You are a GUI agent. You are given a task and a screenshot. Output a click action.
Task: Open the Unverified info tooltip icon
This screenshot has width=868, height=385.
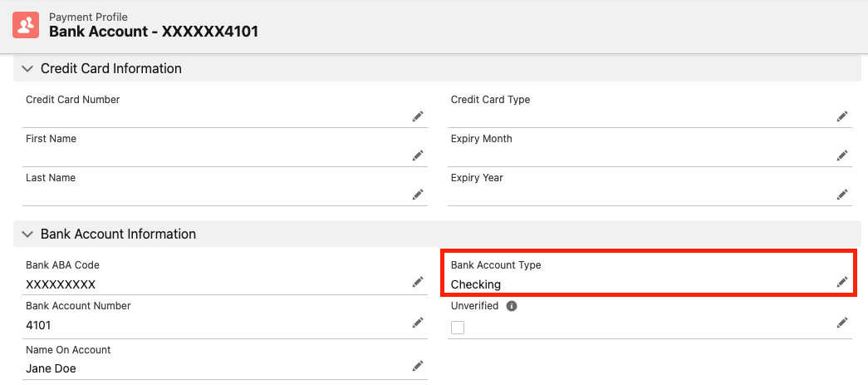(x=512, y=306)
